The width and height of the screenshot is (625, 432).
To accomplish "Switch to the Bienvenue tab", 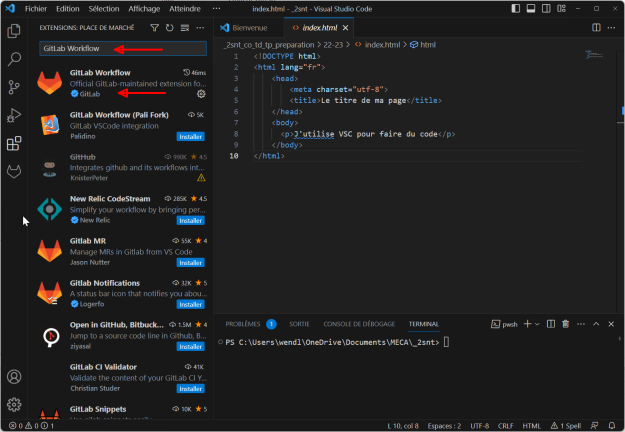I will pos(249,27).
